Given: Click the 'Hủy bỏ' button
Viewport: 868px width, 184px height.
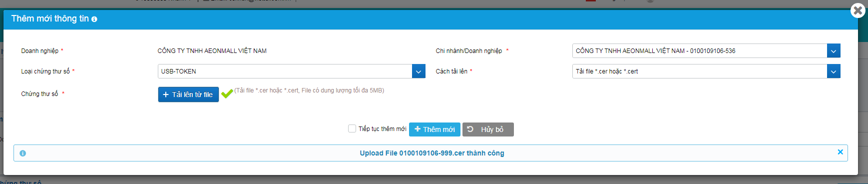Looking at the screenshot, I should [x=488, y=129].
